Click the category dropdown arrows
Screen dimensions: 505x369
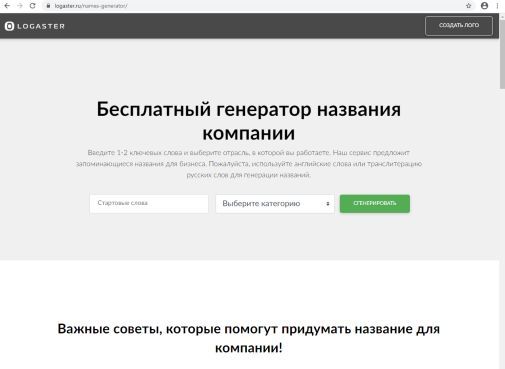pyautogui.click(x=328, y=204)
